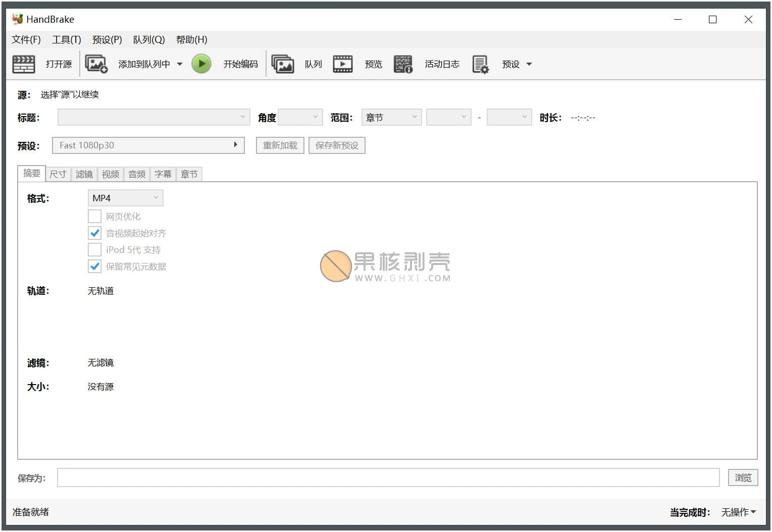Click the 预设 toolbar icon
This screenshot has width=772, height=532.
(x=480, y=64)
